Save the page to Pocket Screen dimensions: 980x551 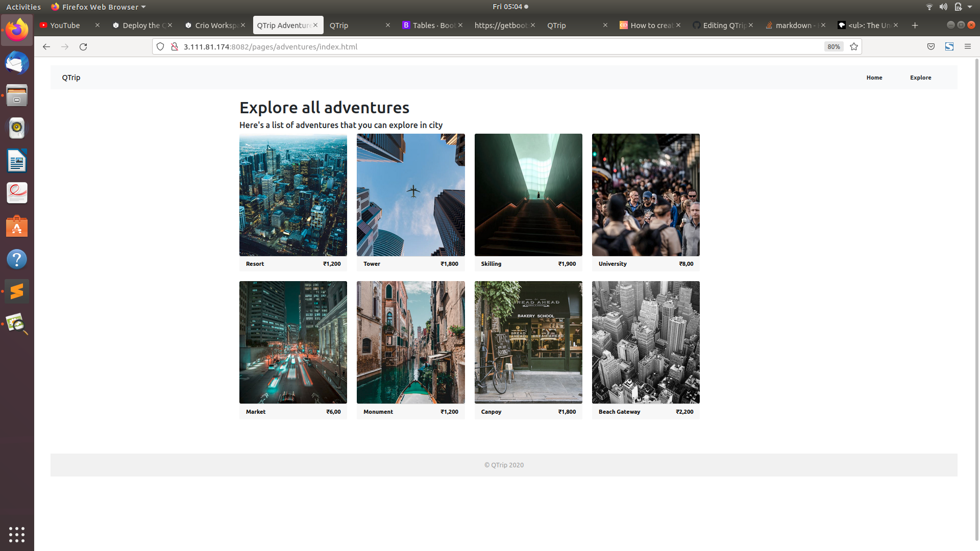point(930,46)
